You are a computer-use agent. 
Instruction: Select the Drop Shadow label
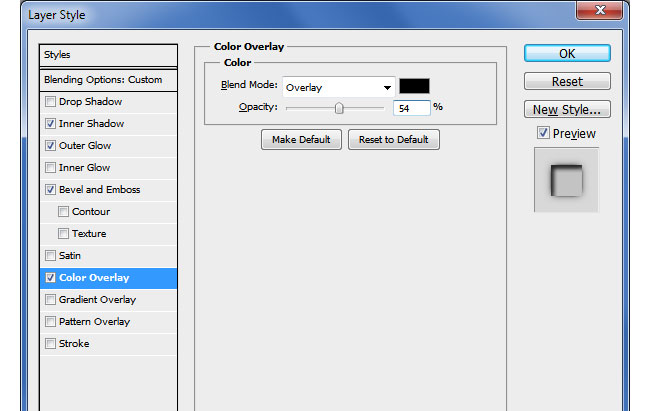[x=90, y=102]
